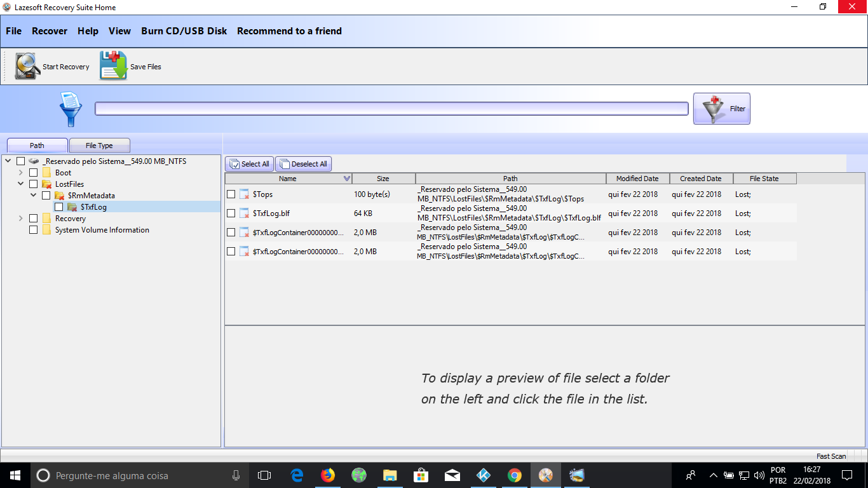Collapse the $RmMetadata folder node

[34, 196]
